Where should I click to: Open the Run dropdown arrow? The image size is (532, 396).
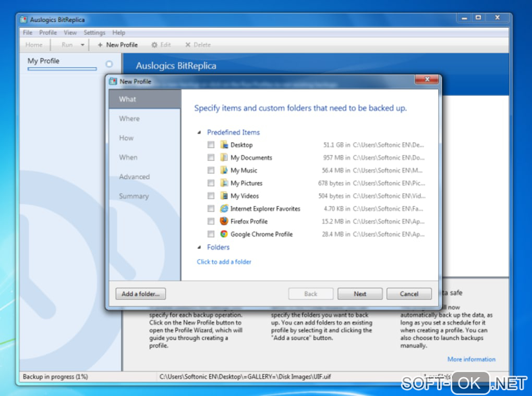coord(82,45)
